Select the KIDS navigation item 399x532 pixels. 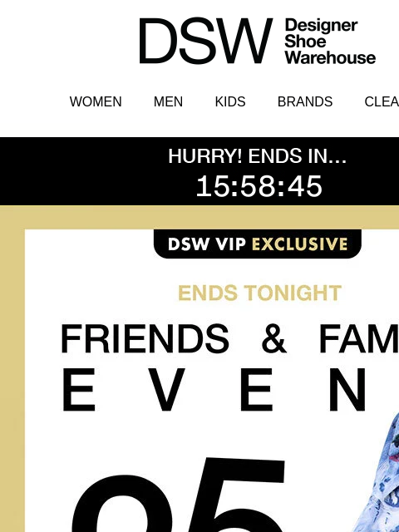coord(230,101)
